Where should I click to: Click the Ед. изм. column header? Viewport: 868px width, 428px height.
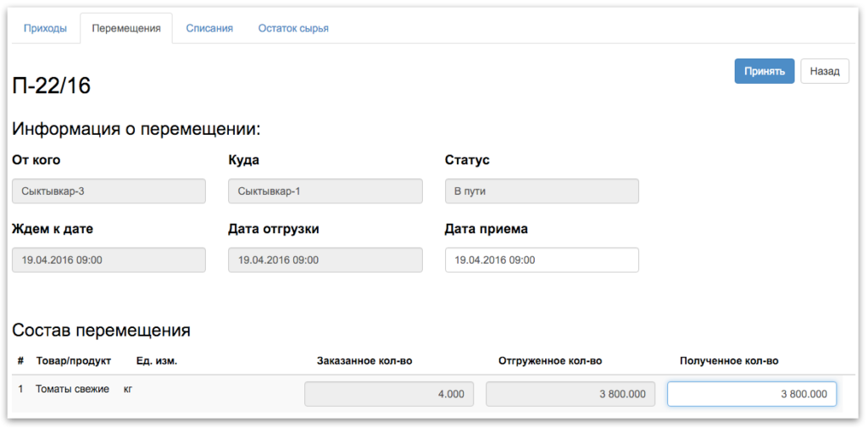tap(157, 361)
